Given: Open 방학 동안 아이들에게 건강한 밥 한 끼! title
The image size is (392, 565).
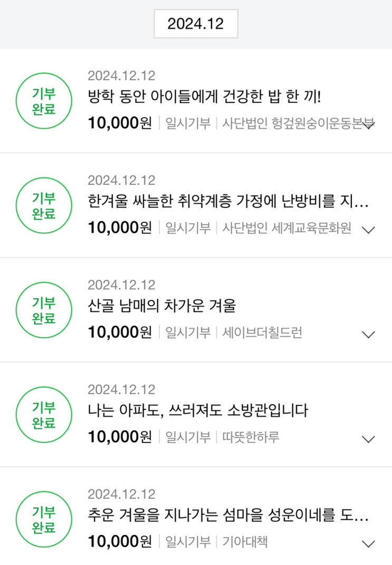Looking at the screenshot, I should pos(205,97).
